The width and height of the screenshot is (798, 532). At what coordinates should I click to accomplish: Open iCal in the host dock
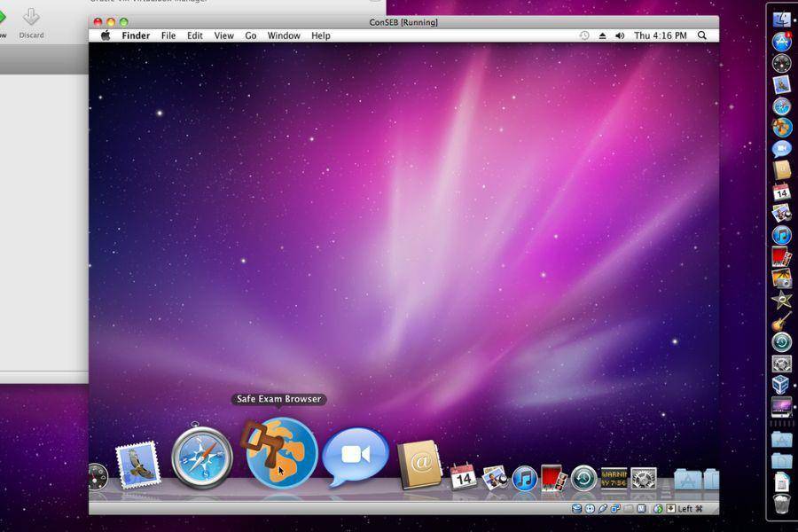(x=782, y=192)
